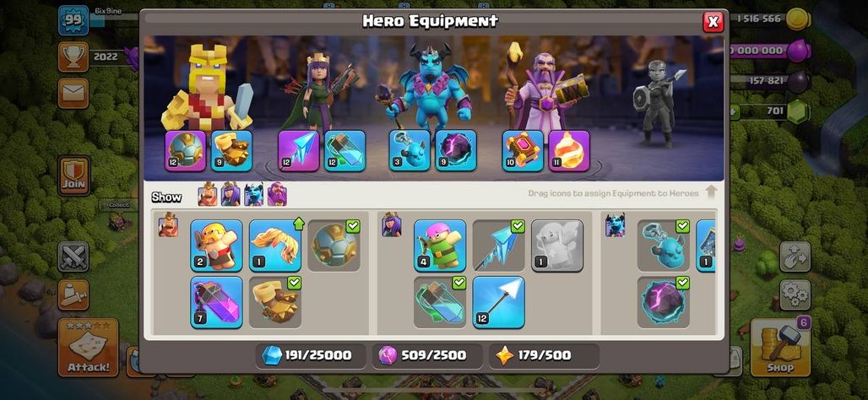This screenshot has width=868, height=400.
Task: Choose the level 12 Giant Arrow equipment
Action: (x=499, y=302)
